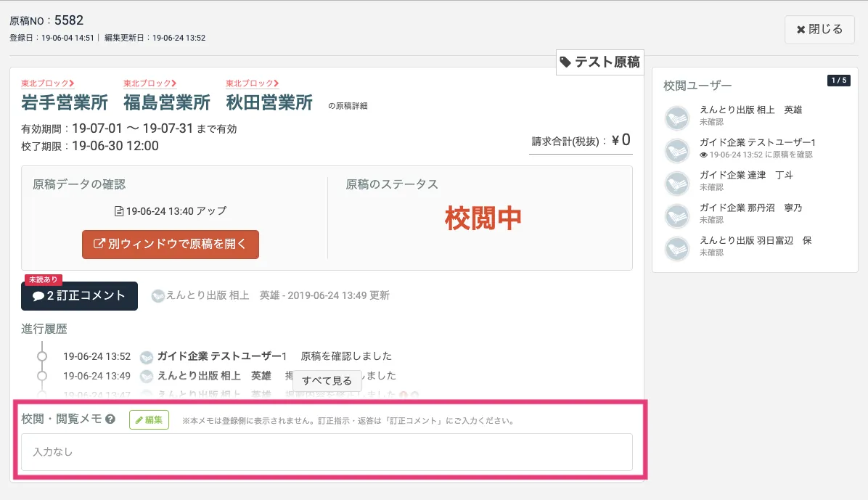Click the 13:52 history timeline marker circle
Screen dimensions: 868x500
coord(42,356)
